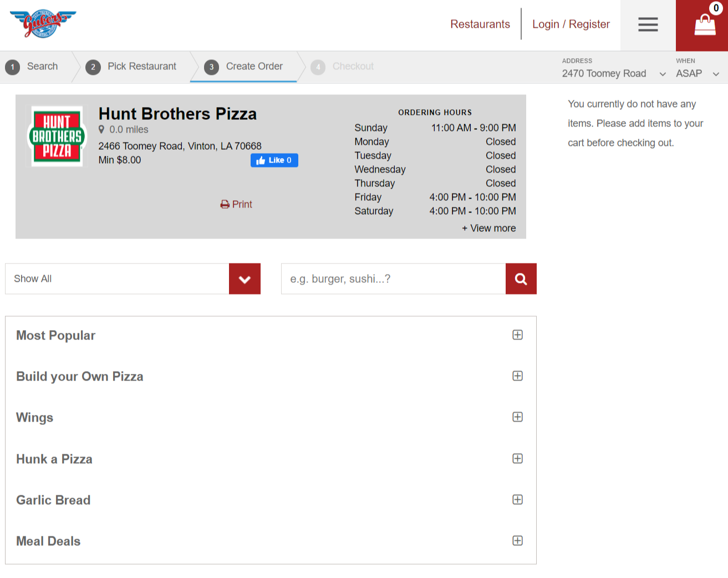Image resolution: width=728 pixels, height=578 pixels.
Task: Expand the Wings category plus icon
Action: pos(517,417)
